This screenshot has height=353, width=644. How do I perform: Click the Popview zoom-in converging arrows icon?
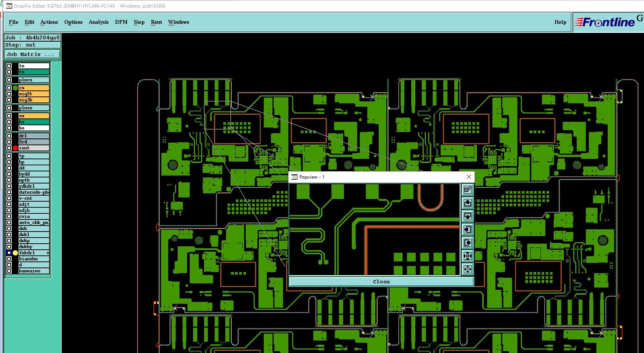(x=468, y=256)
